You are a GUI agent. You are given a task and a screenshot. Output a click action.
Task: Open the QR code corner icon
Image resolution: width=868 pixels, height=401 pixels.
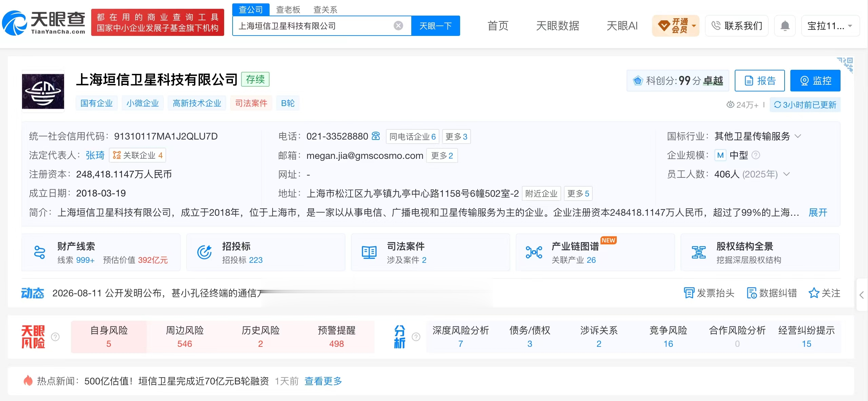point(845,64)
